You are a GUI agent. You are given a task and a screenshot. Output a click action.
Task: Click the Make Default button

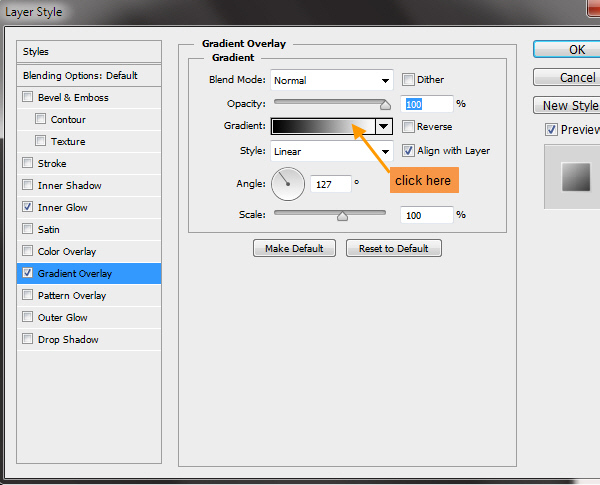pos(295,248)
